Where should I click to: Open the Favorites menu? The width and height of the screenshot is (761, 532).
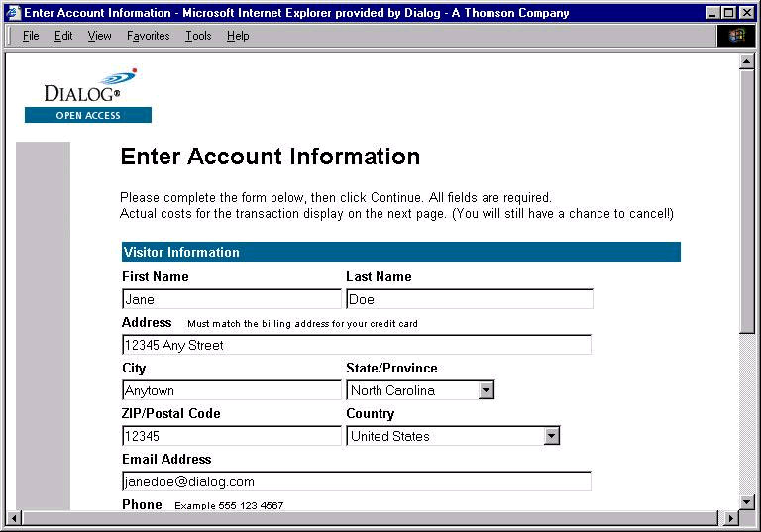(148, 36)
